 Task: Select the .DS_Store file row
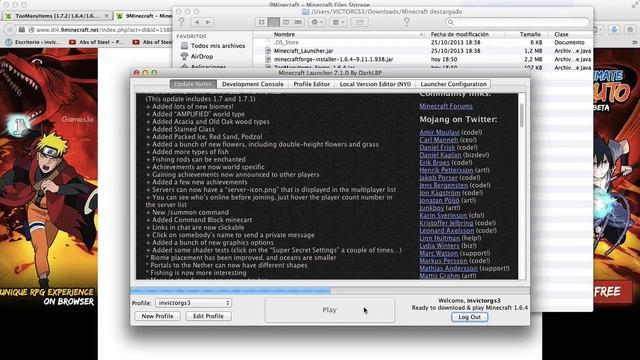click(423, 42)
